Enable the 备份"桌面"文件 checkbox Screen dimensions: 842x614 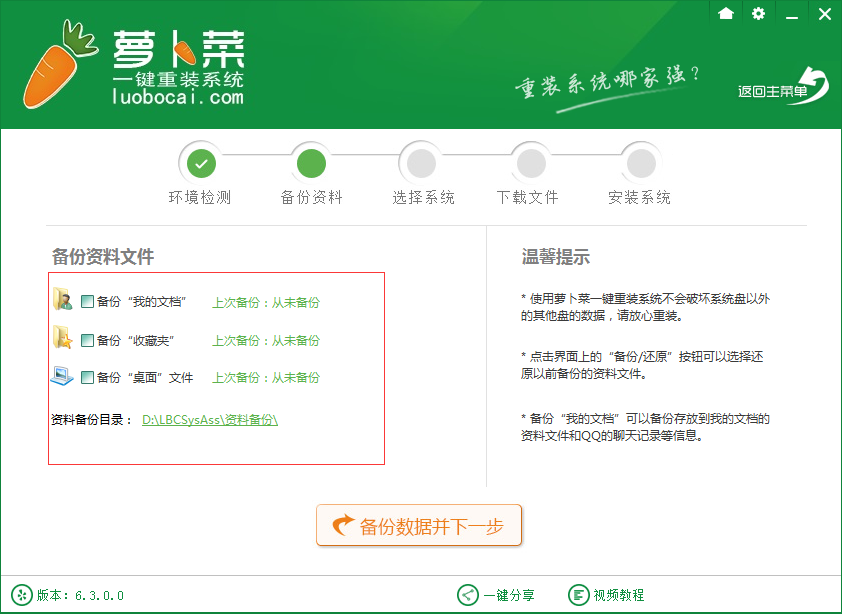(x=87, y=377)
